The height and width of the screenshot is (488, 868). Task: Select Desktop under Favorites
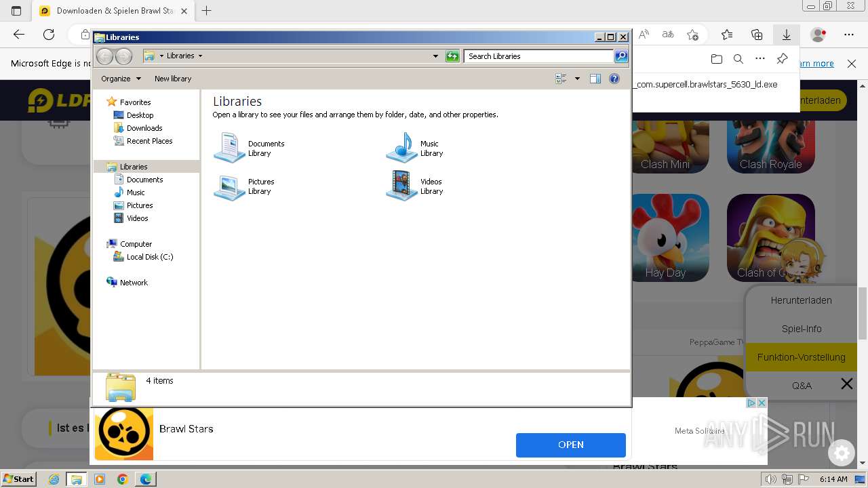click(140, 115)
